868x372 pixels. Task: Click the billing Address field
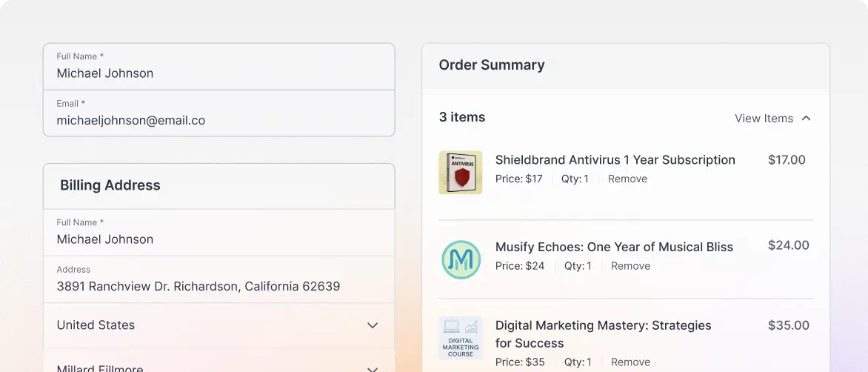coord(219,279)
